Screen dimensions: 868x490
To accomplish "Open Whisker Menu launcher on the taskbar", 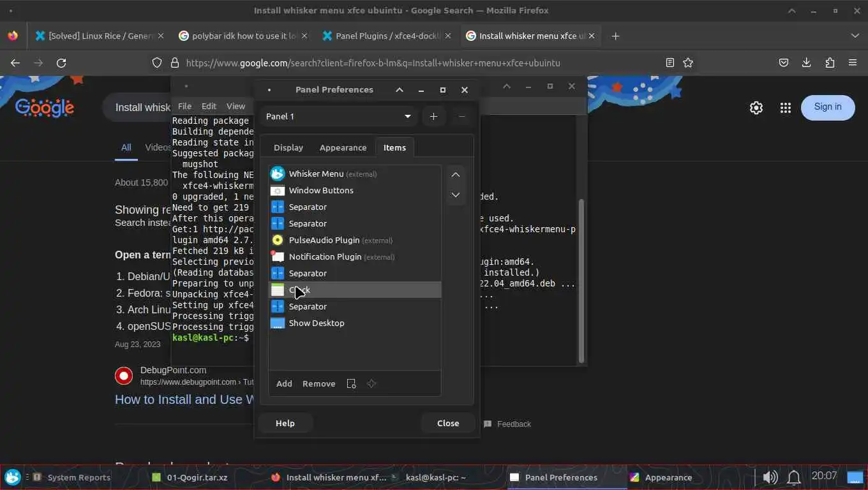I will (x=13, y=477).
